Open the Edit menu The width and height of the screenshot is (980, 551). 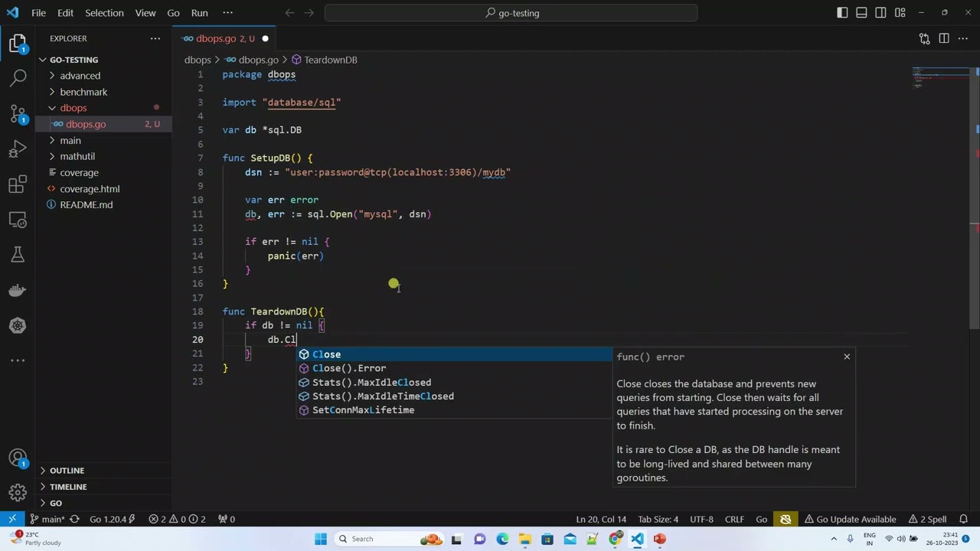coord(65,13)
